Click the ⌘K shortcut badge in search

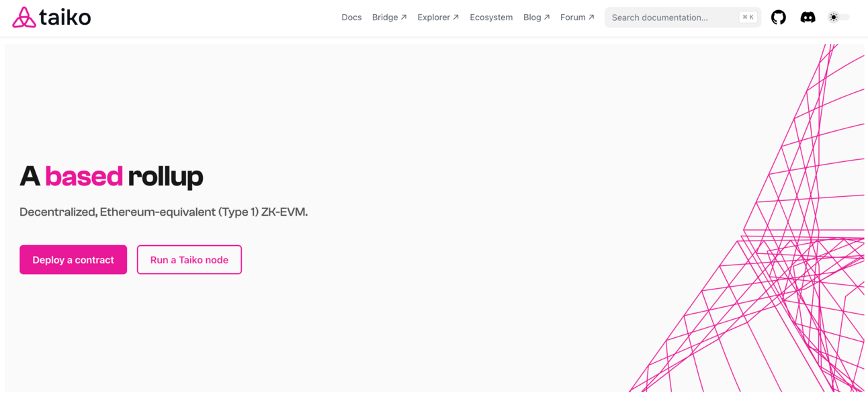pos(748,17)
